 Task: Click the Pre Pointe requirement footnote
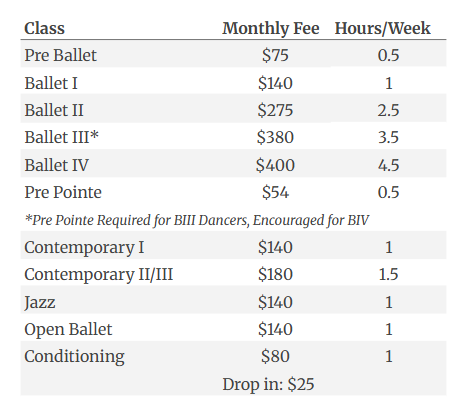point(197,220)
